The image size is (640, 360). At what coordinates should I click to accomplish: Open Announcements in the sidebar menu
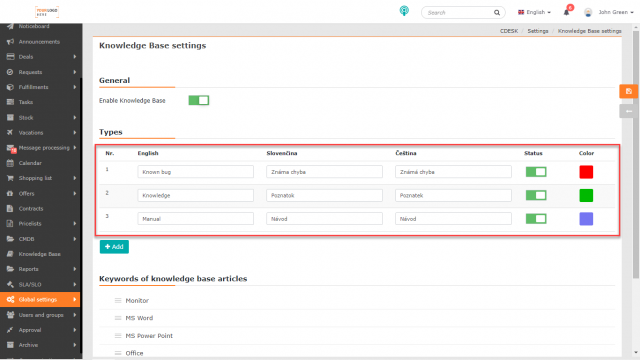pos(40,42)
